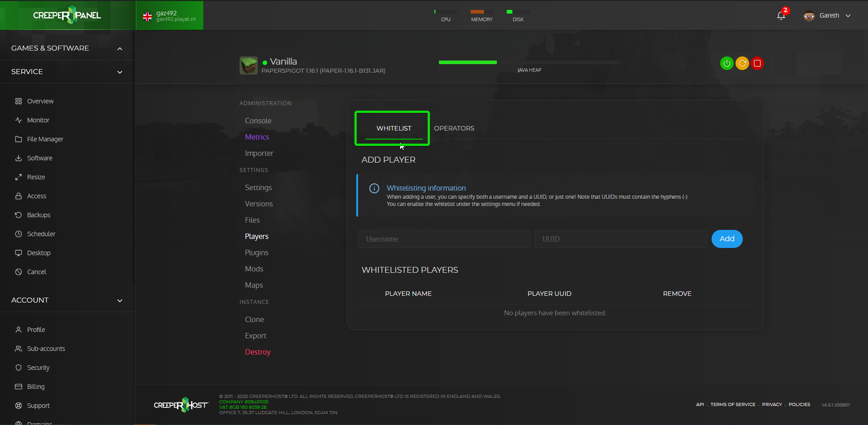Screen dimensions: 868x425
Task: Open notifications bell with badge
Action: (782, 15)
